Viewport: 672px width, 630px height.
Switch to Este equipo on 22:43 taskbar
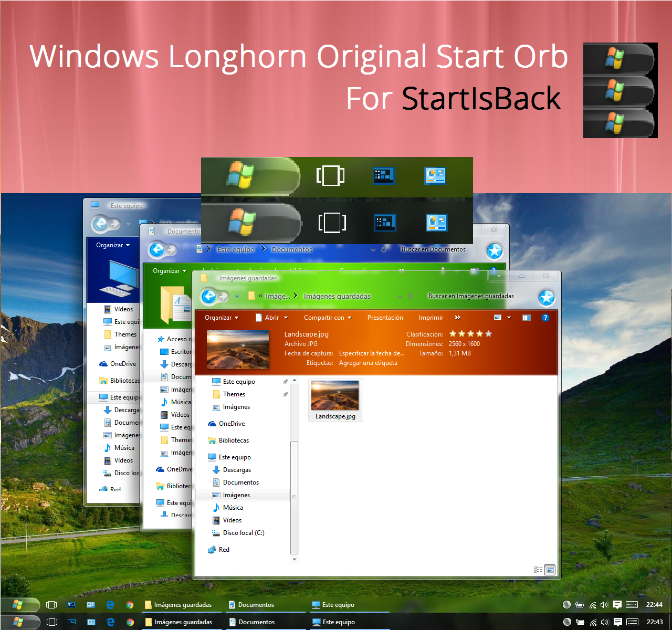(x=349, y=622)
